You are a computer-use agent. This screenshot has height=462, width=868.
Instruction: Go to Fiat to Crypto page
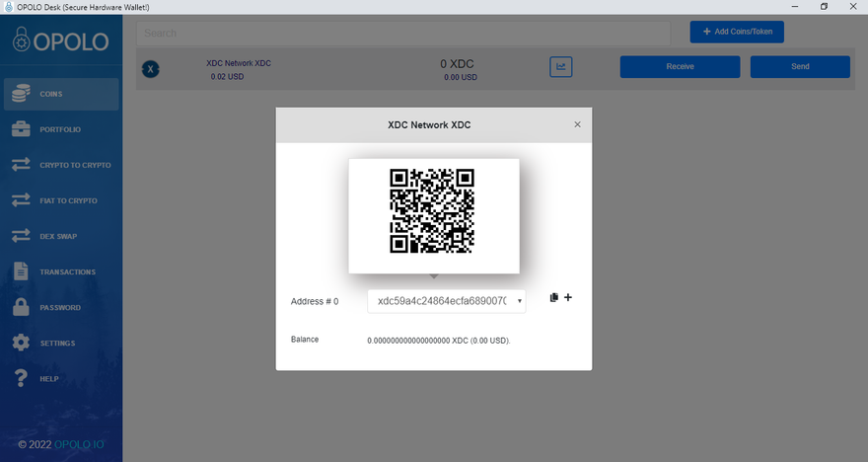click(68, 200)
